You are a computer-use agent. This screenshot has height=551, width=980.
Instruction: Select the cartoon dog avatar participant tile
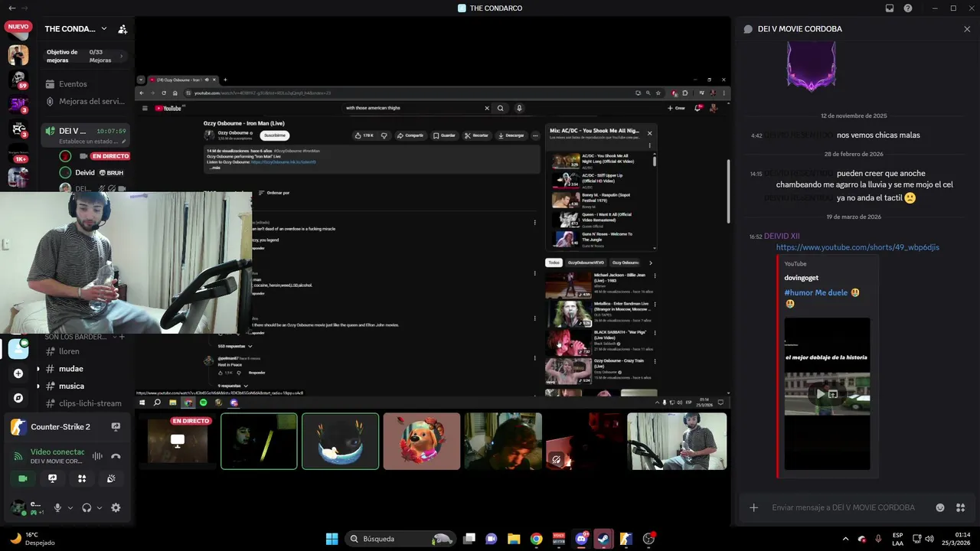pyautogui.click(x=422, y=441)
